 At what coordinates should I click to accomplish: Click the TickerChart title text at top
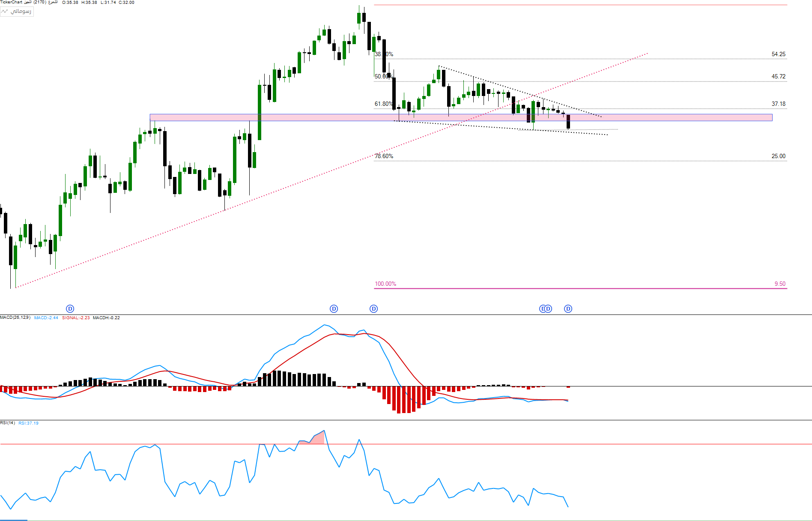(11, 3)
